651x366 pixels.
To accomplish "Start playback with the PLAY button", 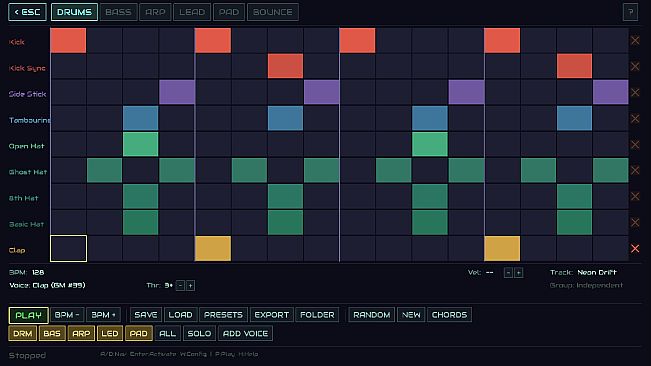I will (28, 315).
